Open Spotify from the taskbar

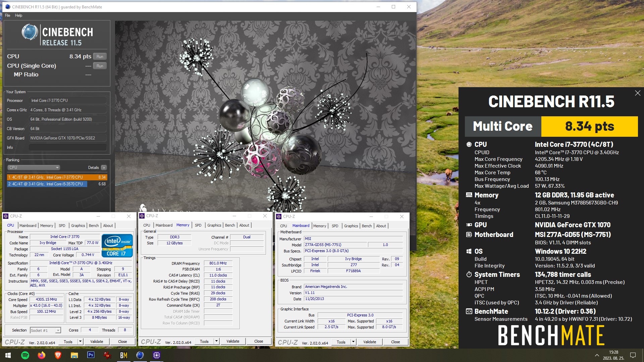25,355
